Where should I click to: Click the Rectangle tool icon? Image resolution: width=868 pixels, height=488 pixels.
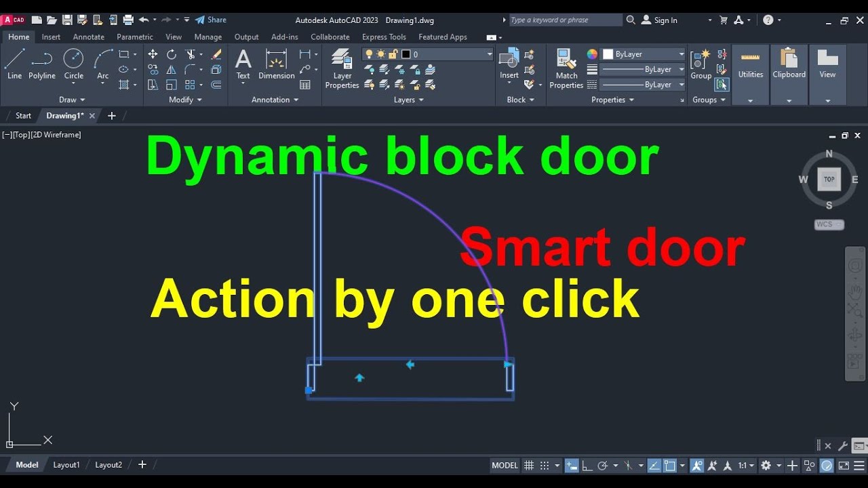124,54
